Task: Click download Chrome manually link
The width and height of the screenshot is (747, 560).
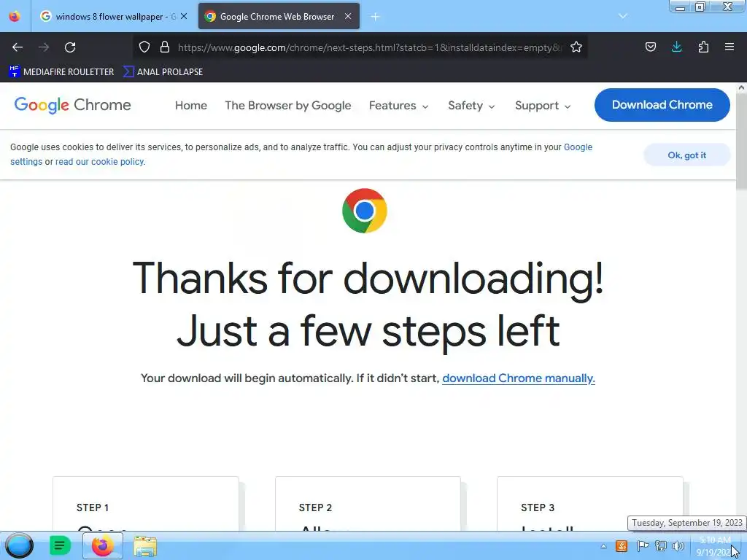Action: (519, 378)
